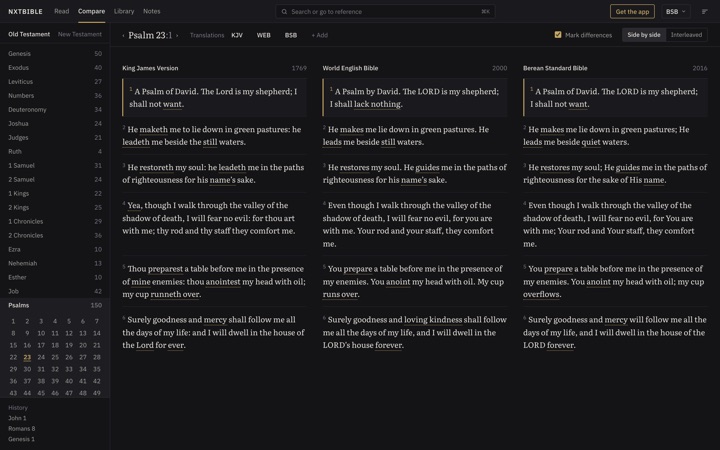Select Psalms chapter 14
The image size is (720, 450).
coord(96,333)
